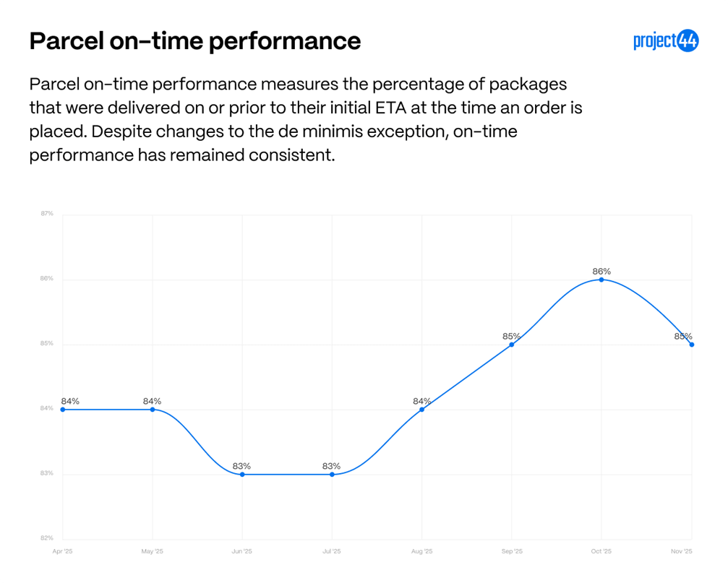Select the 82% y-axis label
The height and width of the screenshot is (583, 728).
(x=47, y=538)
